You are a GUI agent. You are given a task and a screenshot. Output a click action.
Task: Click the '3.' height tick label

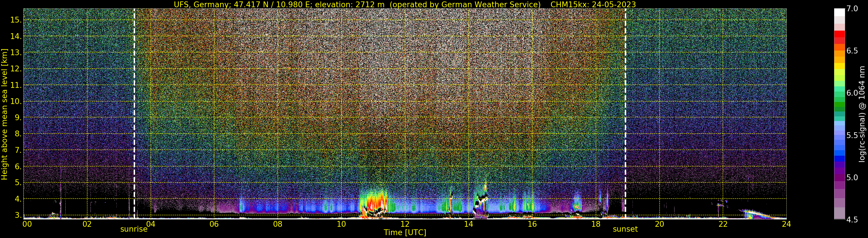tap(18, 215)
